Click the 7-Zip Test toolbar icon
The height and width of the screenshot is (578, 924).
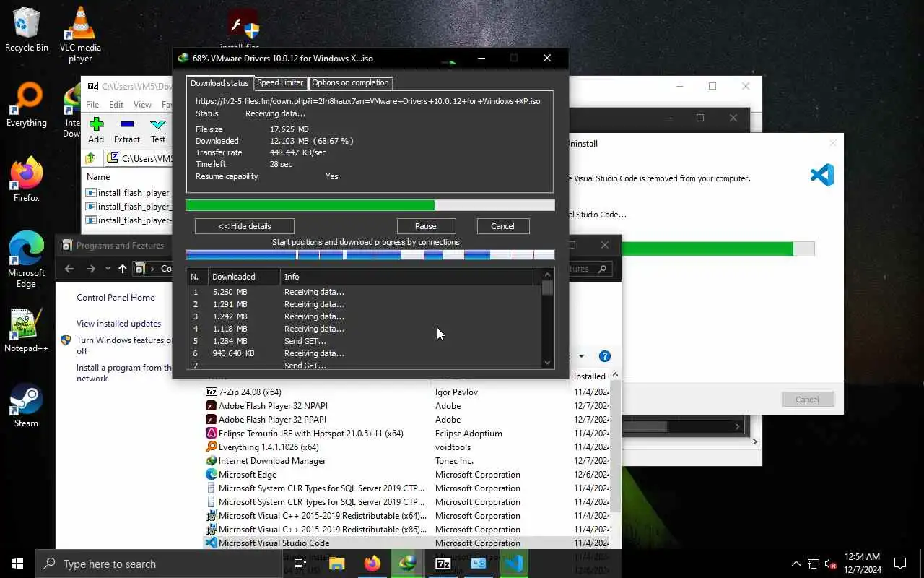158,131
